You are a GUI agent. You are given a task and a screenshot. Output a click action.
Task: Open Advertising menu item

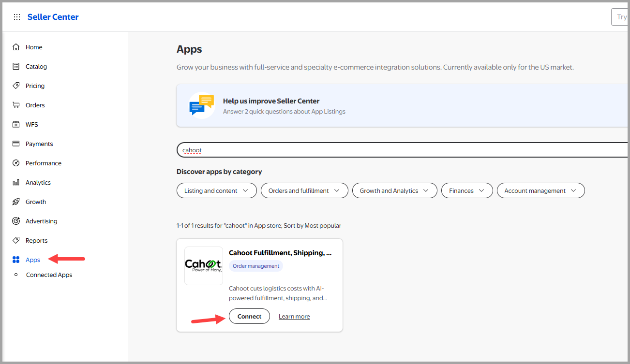41,221
